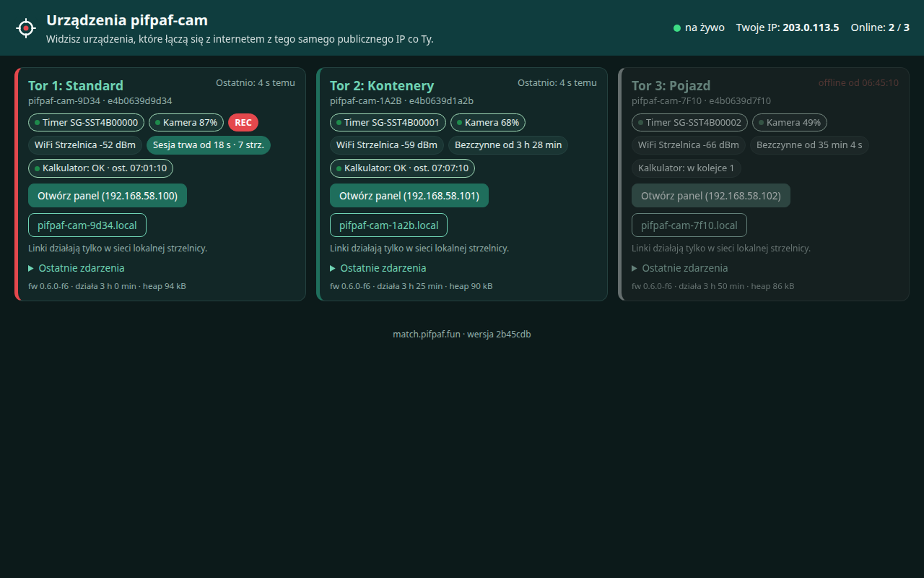
Task: Click Timer SG-SST4B00001 chip
Action: pyautogui.click(x=388, y=123)
